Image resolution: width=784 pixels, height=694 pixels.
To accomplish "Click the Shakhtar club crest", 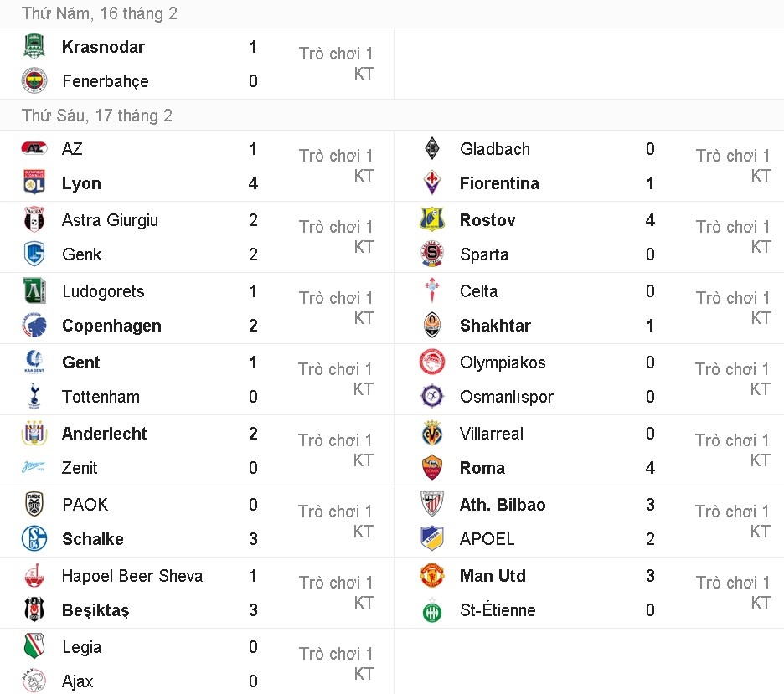I will click(431, 325).
